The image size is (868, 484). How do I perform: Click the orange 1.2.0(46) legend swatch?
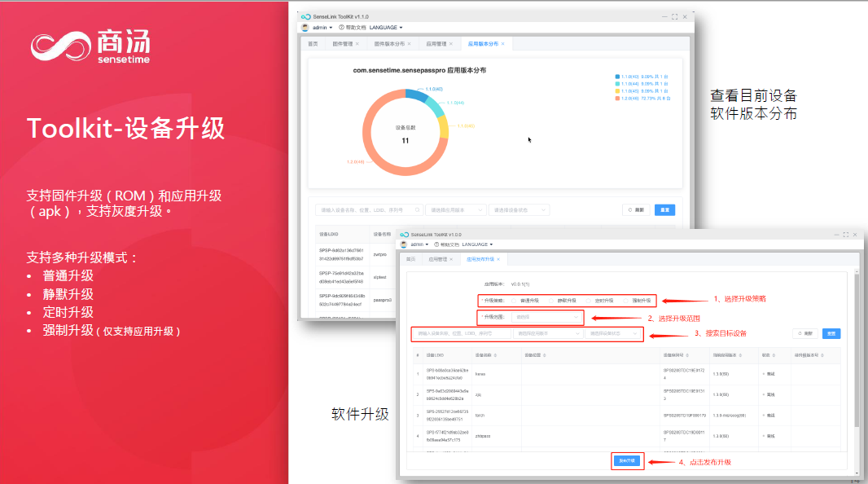pyautogui.click(x=617, y=98)
